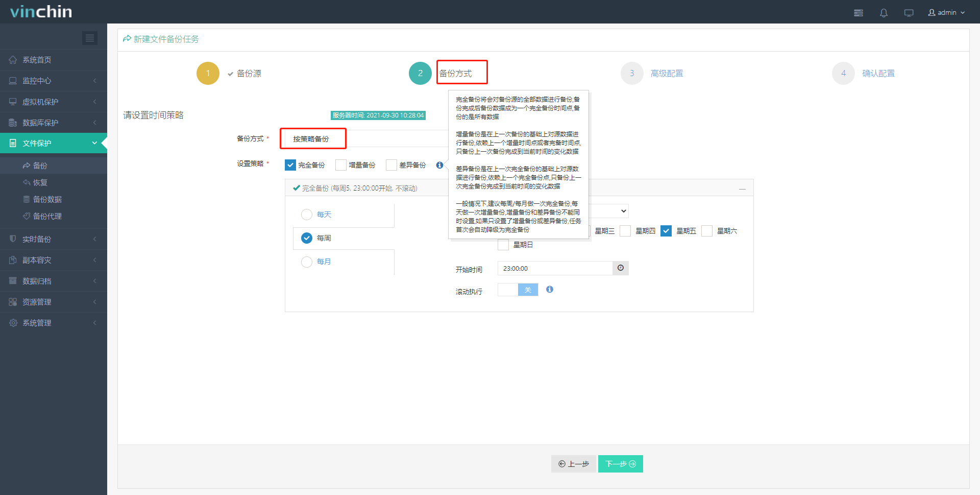Enable the 差异备份 checkbox
Screen dimensions: 980x495
[391, 165]
